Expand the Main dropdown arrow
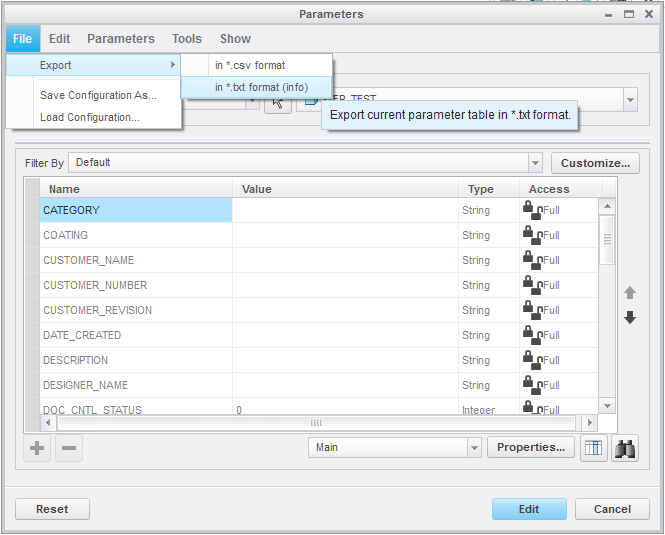Image resolution: width=665 pixels, height=535 pixels. coord(474,448)
